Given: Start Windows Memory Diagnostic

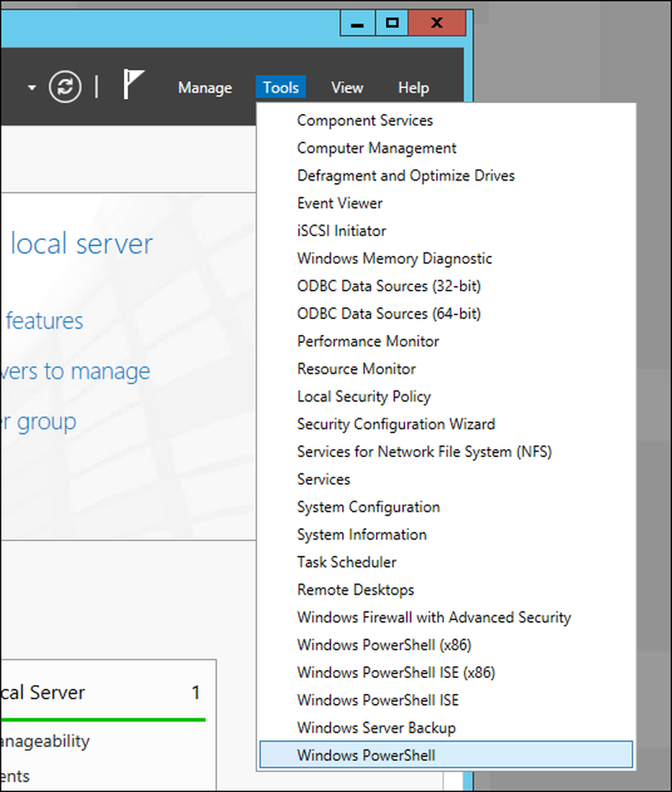Looking at the screenshot, I should point(446,259).
